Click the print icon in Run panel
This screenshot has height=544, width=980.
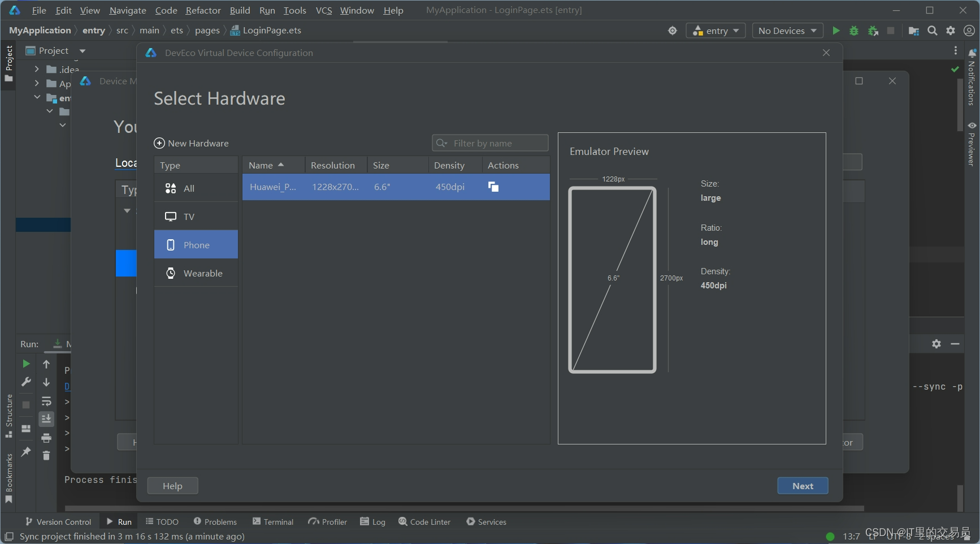coord(46,438)
